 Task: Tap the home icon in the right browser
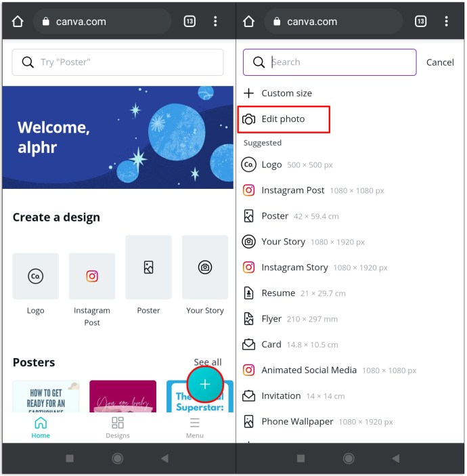tap(248, 22)
